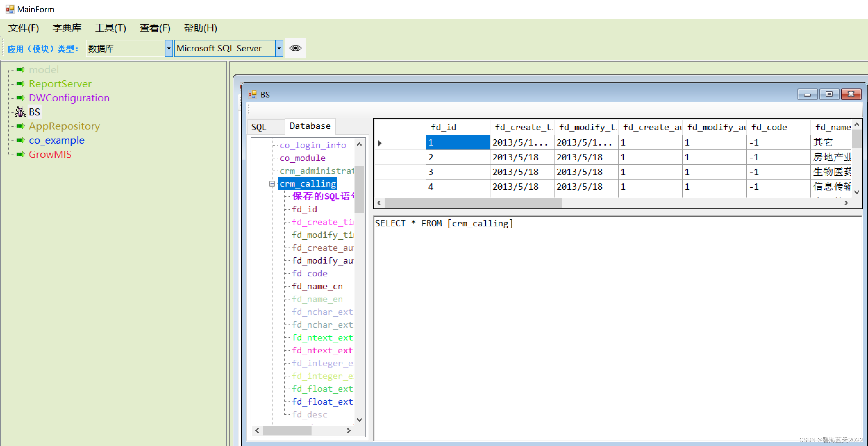The image size is (868, 446).
Task: Click the MainForm application icon in title bar
Action: pos(10,9)
